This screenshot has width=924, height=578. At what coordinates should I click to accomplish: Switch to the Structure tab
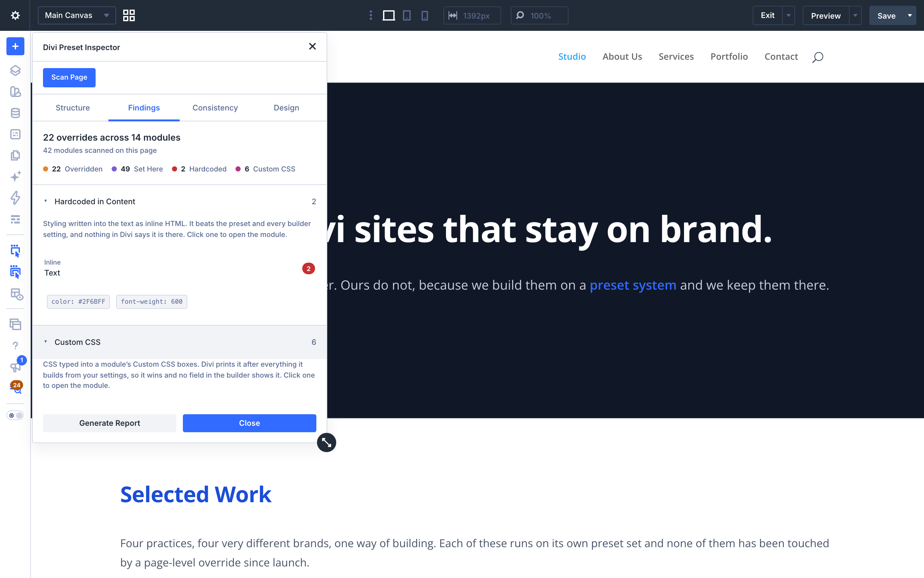tap(73, 108)
